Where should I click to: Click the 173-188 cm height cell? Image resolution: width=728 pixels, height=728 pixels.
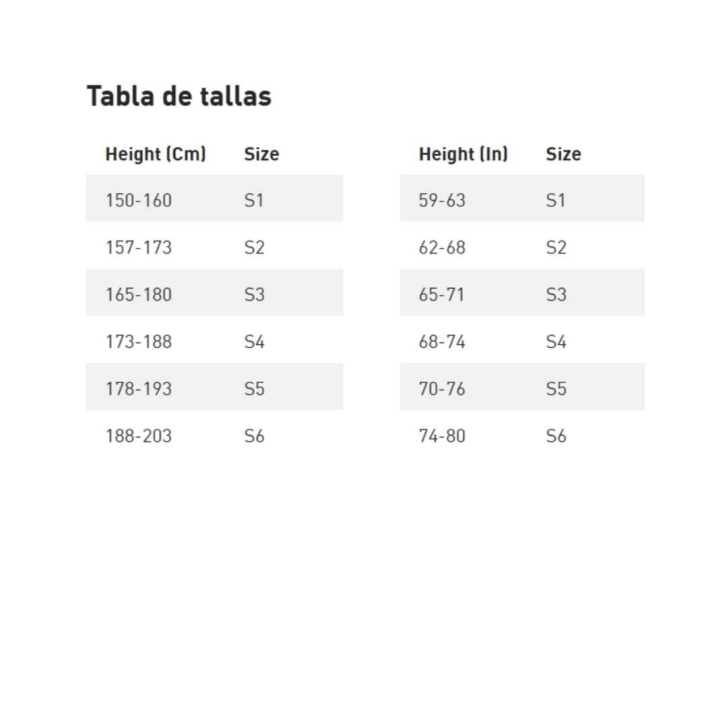138,342
